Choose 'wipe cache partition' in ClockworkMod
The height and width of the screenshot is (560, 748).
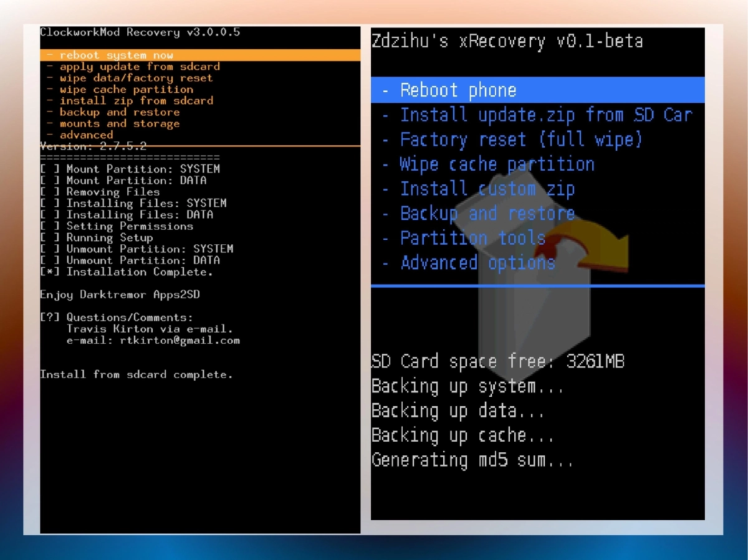coord(126,89)
